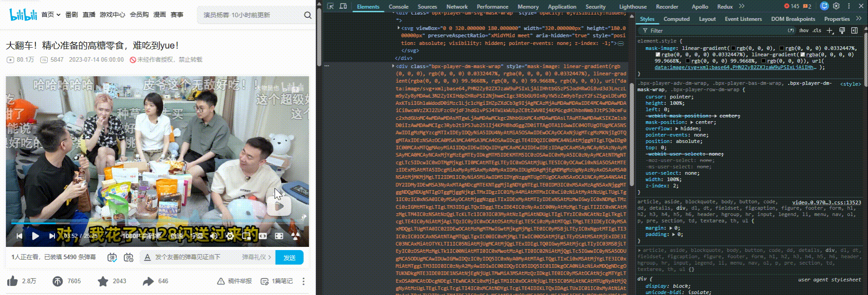This screenshot has width=868, height=295.
Task: Toggle :hov element state panel
Action: click(x=804, y=30)
